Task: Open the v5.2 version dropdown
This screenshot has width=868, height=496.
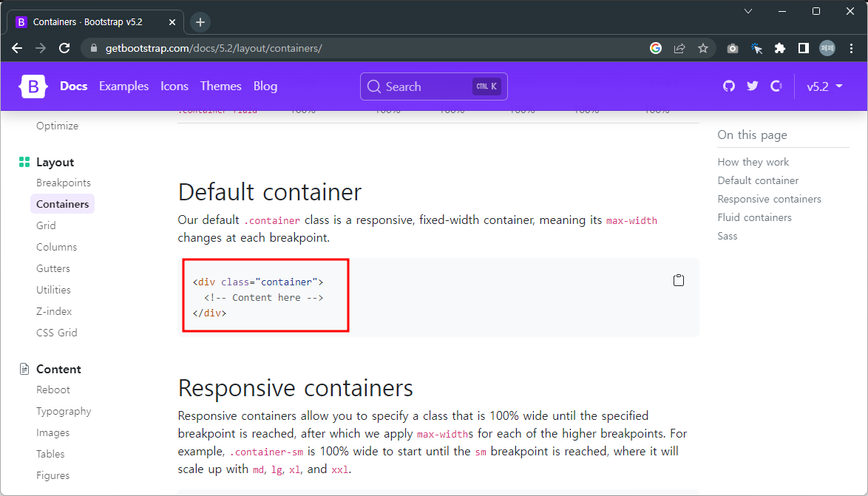Action: (824, 86)
